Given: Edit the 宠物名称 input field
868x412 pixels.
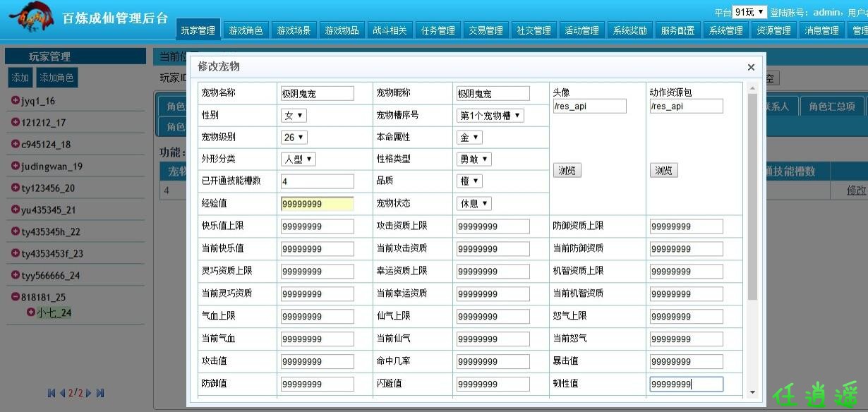Looking at the screenshot, I should [x=318, y=93].
